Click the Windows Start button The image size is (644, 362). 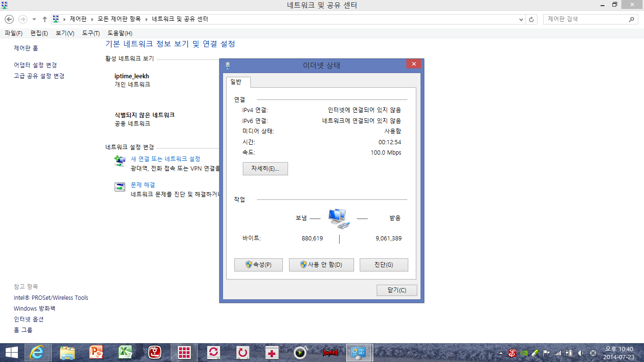point(11,352)
